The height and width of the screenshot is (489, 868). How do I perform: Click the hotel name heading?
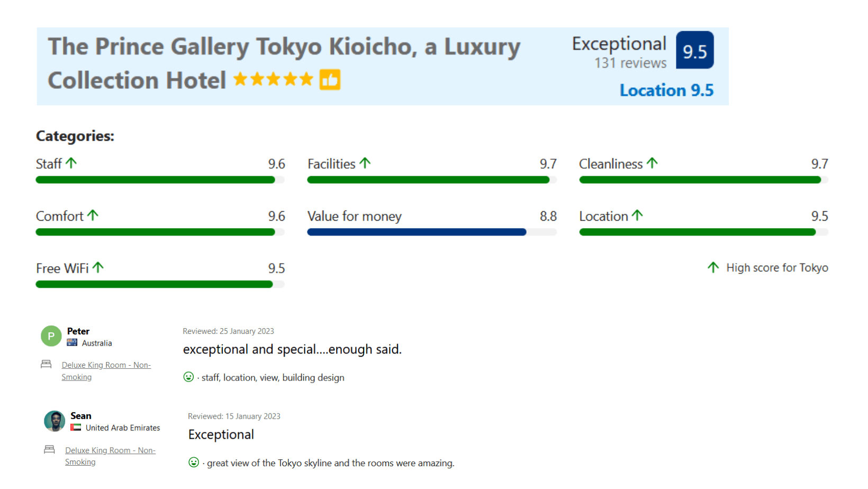click(284, 64)
